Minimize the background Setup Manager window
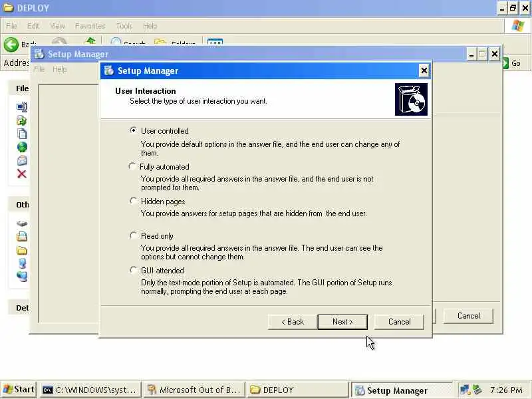Screen dimensions: 532x399 (x=471, y=55)
